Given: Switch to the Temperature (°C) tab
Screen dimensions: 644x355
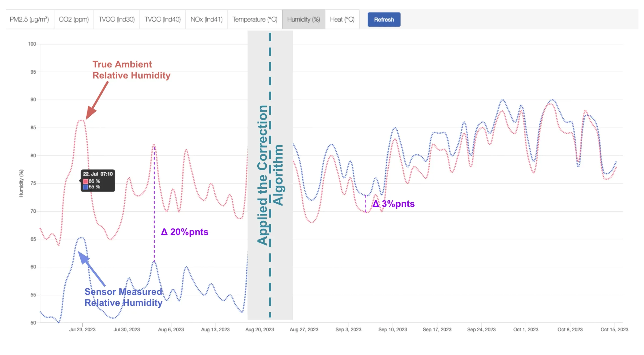Looking at the screenshot, I should click(x=255, y=19).
